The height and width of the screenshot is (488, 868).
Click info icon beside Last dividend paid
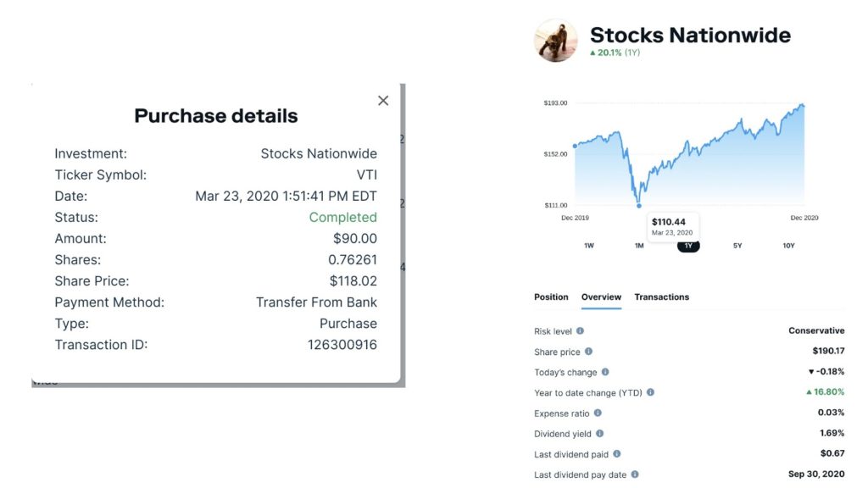[x=617, y=454]
